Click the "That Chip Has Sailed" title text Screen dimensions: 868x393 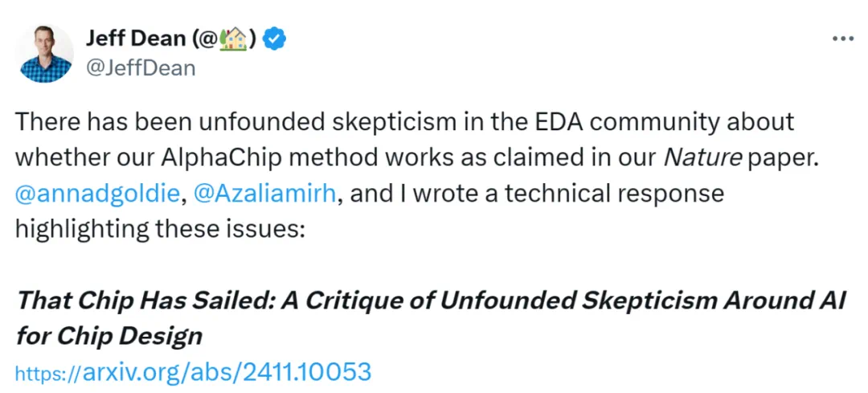coord(161,300)
